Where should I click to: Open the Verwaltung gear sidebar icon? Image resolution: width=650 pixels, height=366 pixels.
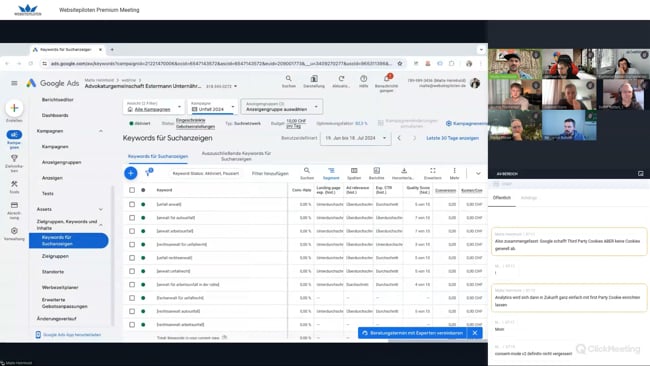(14, 231)
